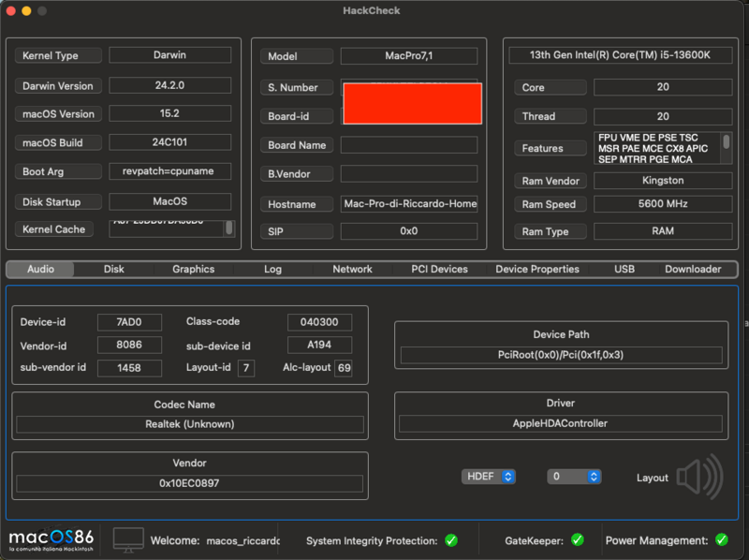Switch to the Graphics tab
Viewport: 749px width, 560px height.
(x=193, y=269)
